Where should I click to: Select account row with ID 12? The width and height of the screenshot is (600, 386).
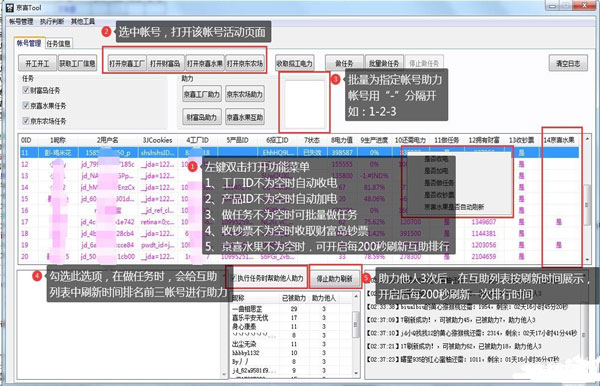click(299, 164)
